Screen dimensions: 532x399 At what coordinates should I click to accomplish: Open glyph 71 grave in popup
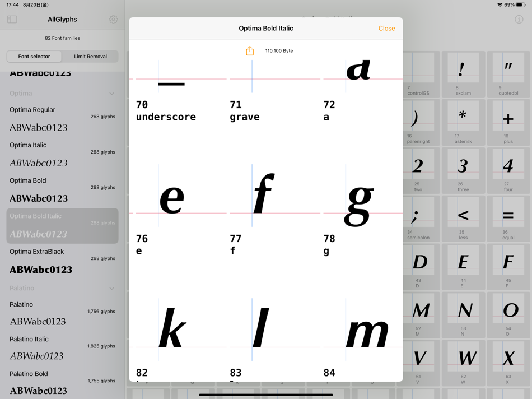point(275,91)
